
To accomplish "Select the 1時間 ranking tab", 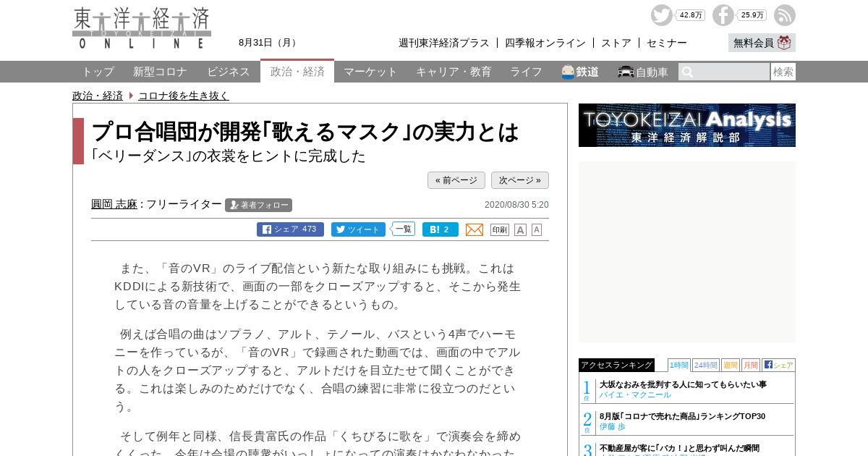I will coord(678,365).
